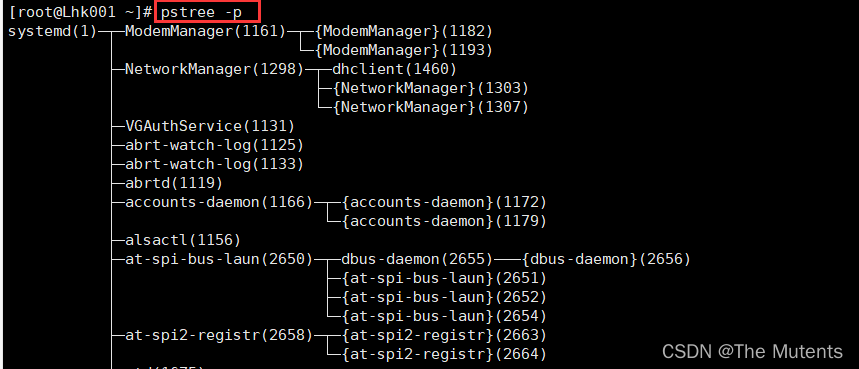Click the CSDN @The Mutents watermark
The height and width of the screenshot is (369, 859).
pyautogui.click(x=752, y=351)
